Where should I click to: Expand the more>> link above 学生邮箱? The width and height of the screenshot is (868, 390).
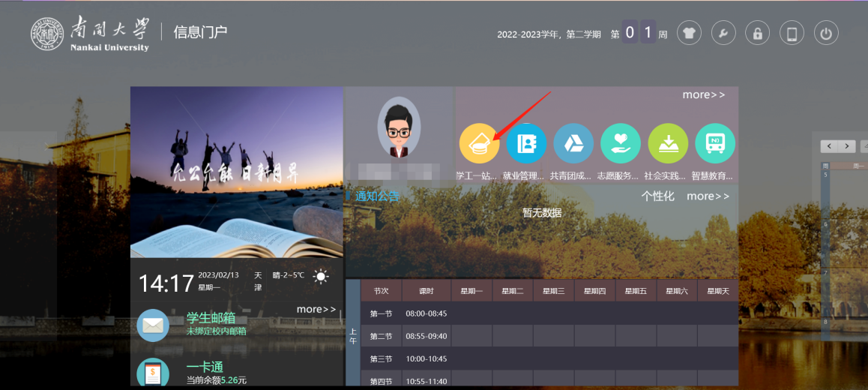(x=316, y=309)
